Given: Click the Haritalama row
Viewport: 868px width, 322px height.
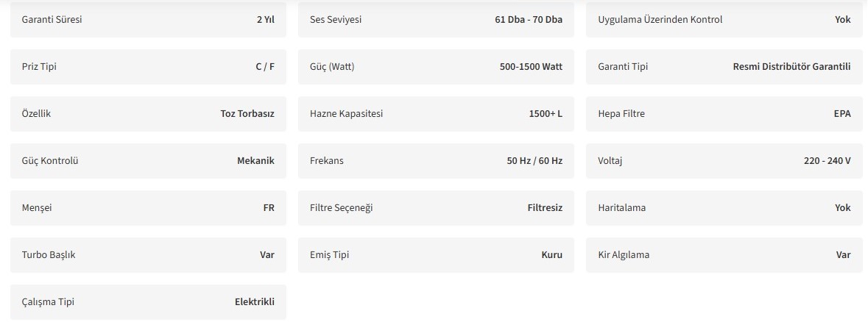Looking at the screenshot, I should [x=724, y=208].
